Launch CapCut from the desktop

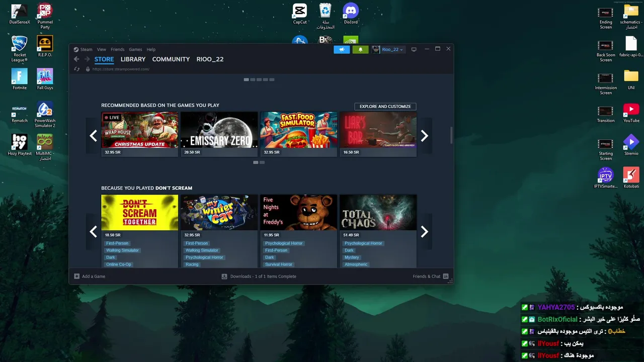(x=300, y=14)
